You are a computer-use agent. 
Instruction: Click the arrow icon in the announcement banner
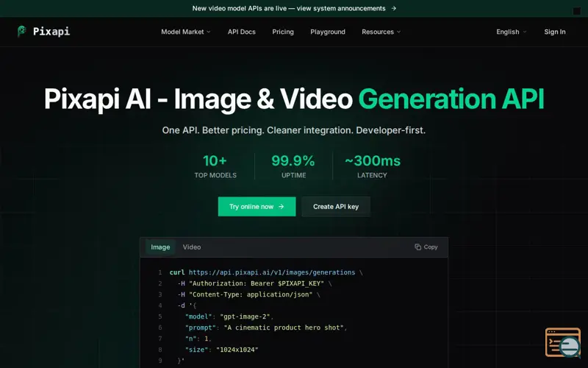[x=393, y=8]
